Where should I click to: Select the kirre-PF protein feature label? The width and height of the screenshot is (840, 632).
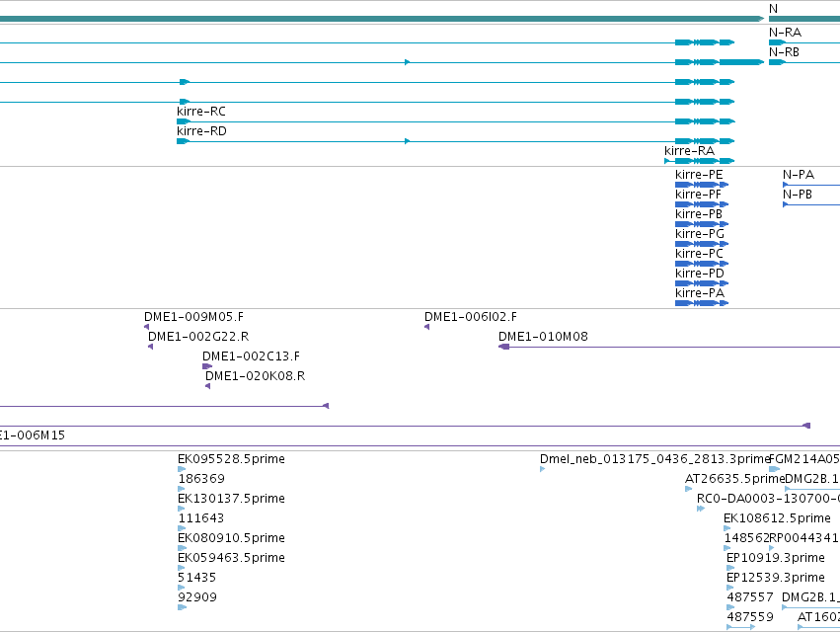tap(698, 195)
